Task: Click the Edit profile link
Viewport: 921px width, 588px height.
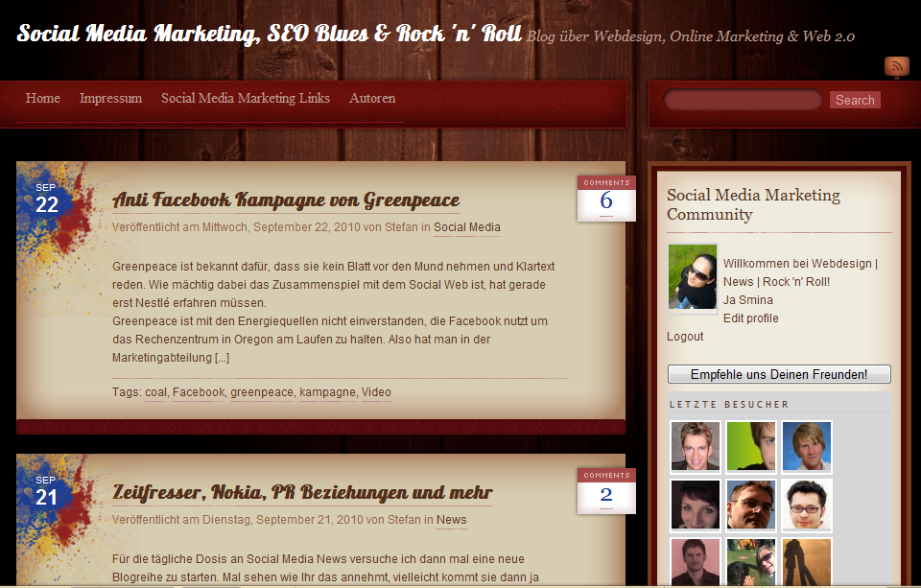Action: 750,318
